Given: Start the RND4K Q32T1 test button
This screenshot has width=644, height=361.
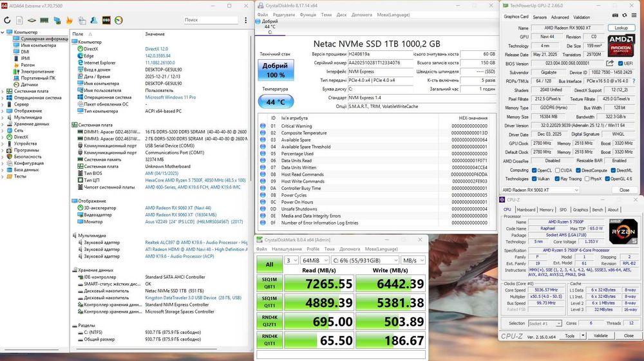Looking at the screenshot, I should 269,321.
